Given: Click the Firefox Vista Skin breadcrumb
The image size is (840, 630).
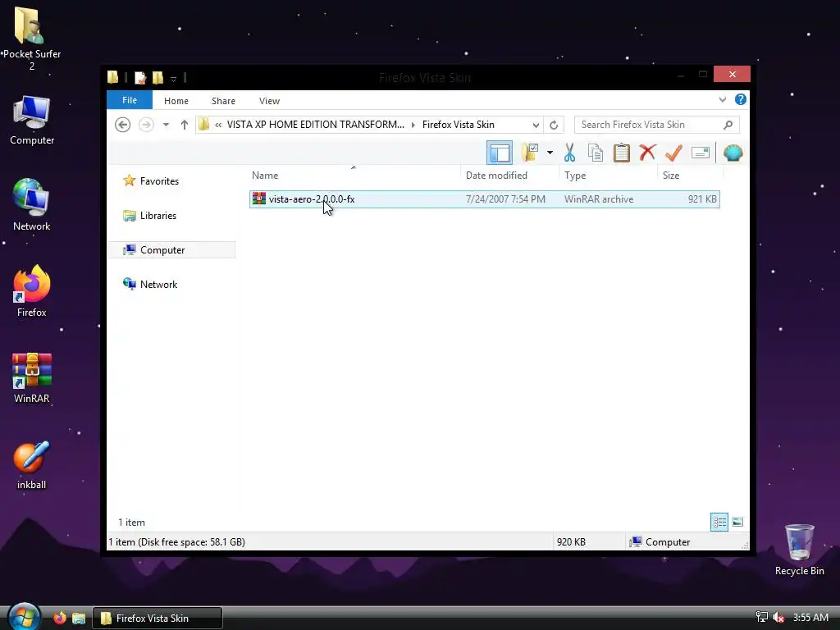Looking at the screenshot, I should [458, 125].
